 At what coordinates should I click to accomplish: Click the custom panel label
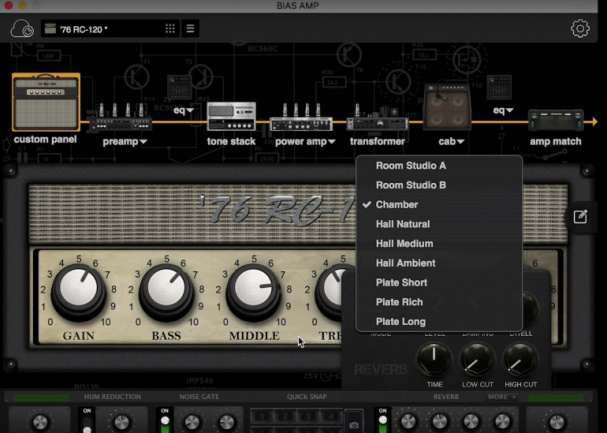(x=45, y=139)
